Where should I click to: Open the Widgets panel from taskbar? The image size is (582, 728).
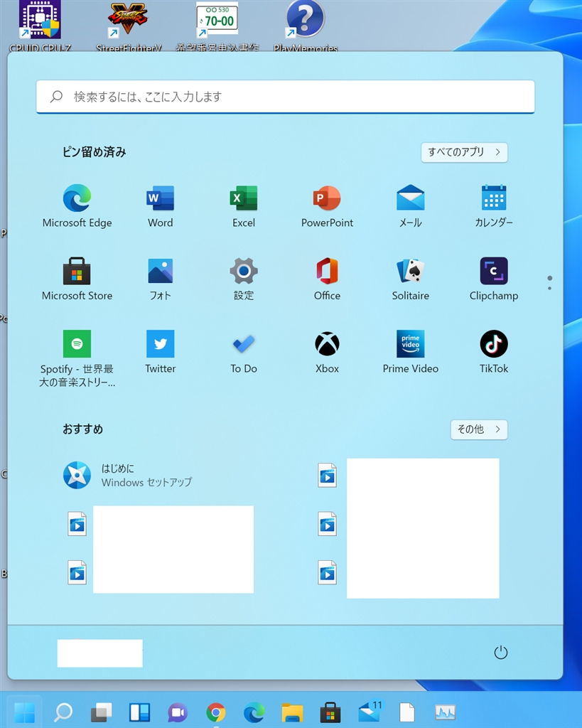click(139, 712)
